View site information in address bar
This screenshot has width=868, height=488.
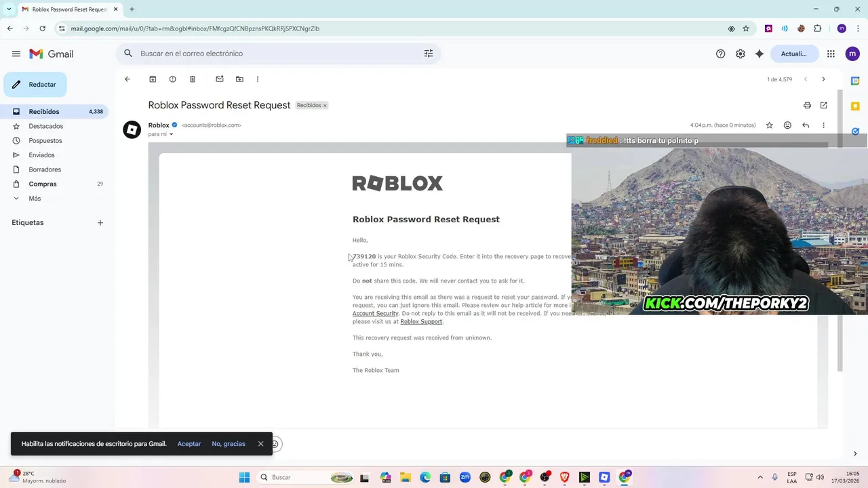62,28
